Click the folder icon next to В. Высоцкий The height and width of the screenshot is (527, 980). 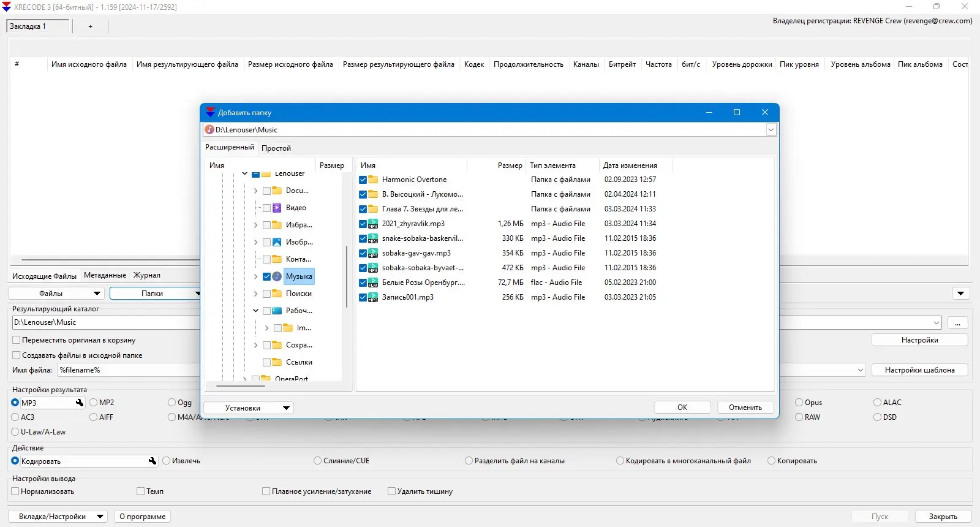pyautogui.click(x=373, y=194)
